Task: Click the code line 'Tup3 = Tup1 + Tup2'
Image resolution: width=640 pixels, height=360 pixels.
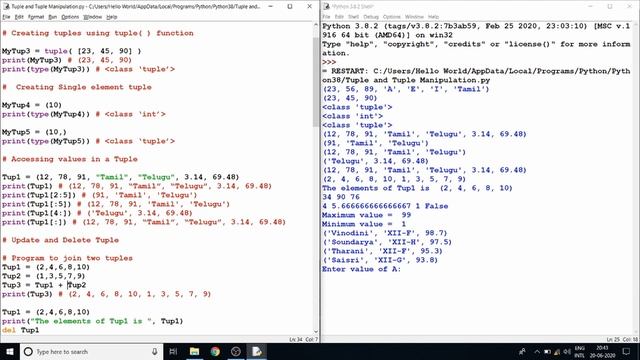Action: tap(44, 285)
